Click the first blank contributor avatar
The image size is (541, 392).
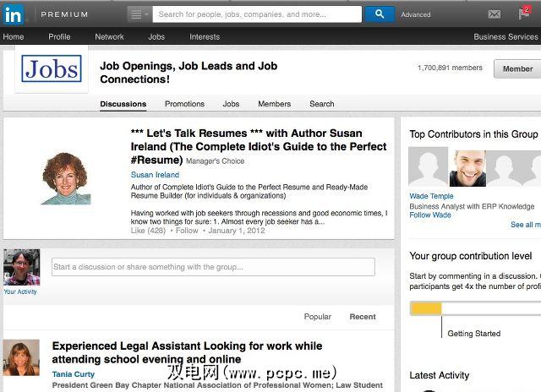[x=429, y=167]
